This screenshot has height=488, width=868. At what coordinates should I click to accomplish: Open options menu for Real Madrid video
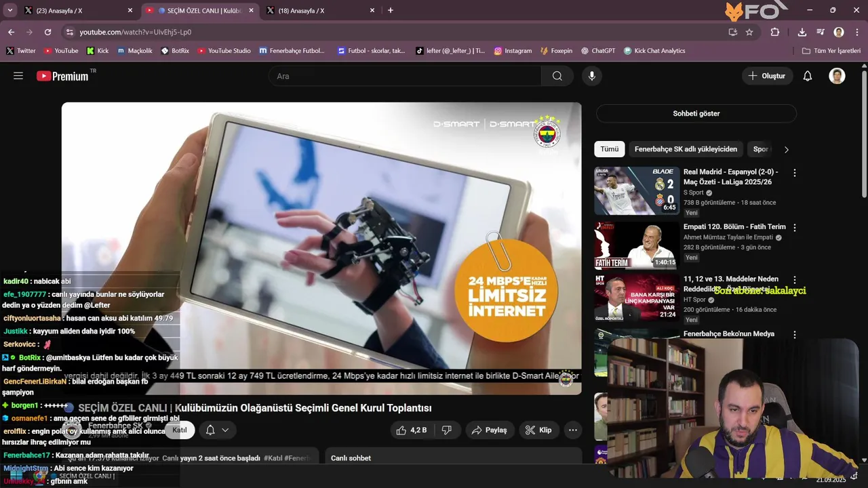click(795, 173)
